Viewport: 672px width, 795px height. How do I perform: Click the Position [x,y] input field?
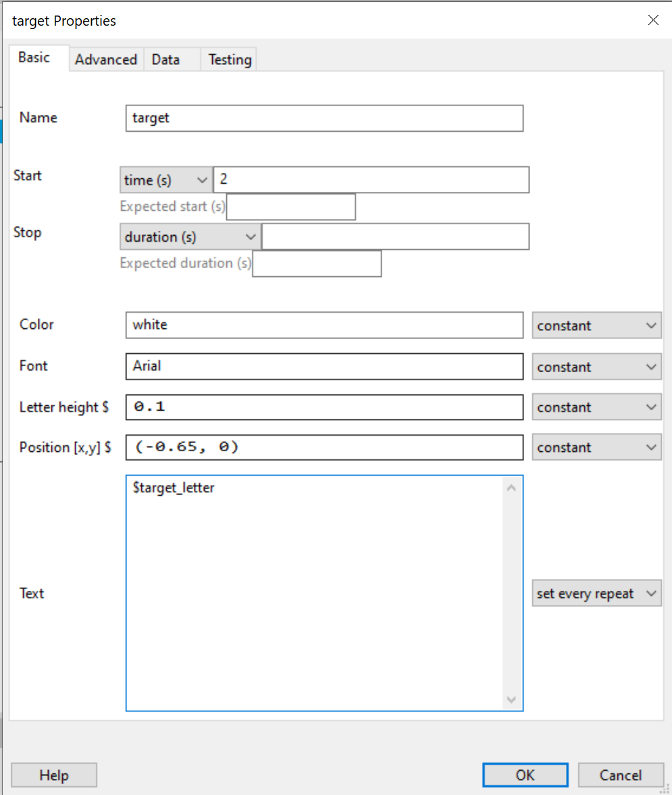[324, 447]
